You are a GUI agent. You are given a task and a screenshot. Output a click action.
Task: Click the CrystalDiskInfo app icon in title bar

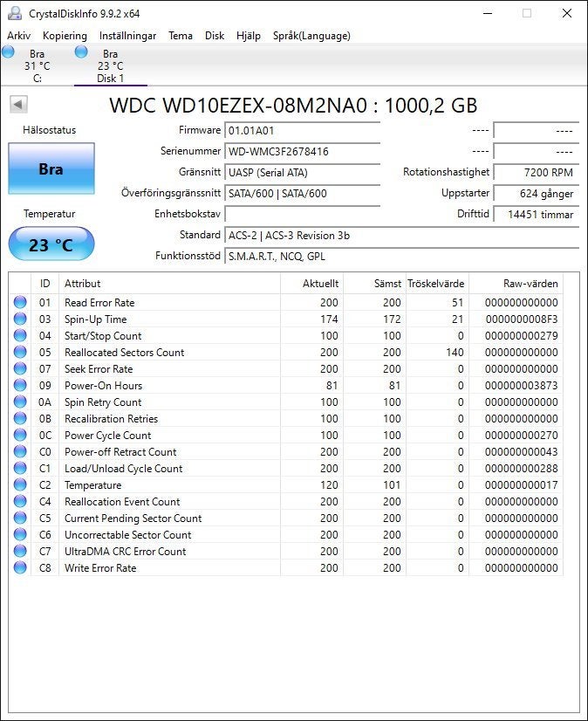click(14, 13)
